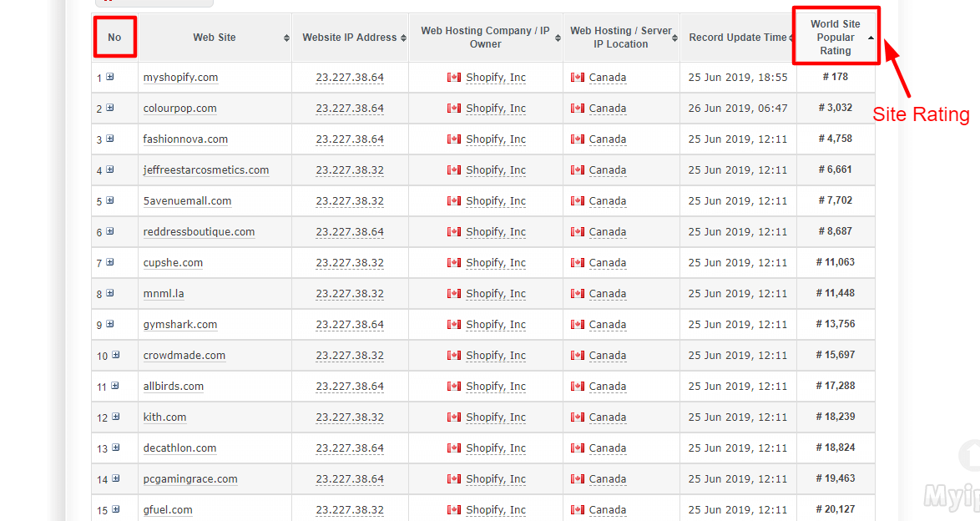Viewport: 980px width, 521px height.
Task: Click Canada location in fashionnova.com row
Action: click(608, 139)
